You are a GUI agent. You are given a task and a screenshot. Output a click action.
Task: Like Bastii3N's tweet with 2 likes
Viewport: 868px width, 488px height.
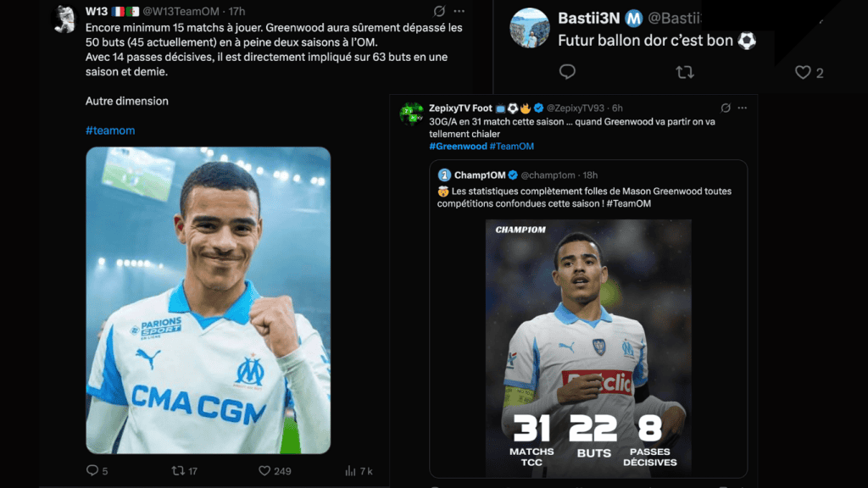(803, 72)
